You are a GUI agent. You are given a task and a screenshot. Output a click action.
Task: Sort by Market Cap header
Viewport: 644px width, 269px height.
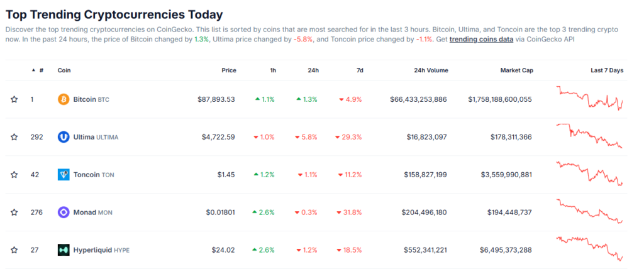click(516, 70)
